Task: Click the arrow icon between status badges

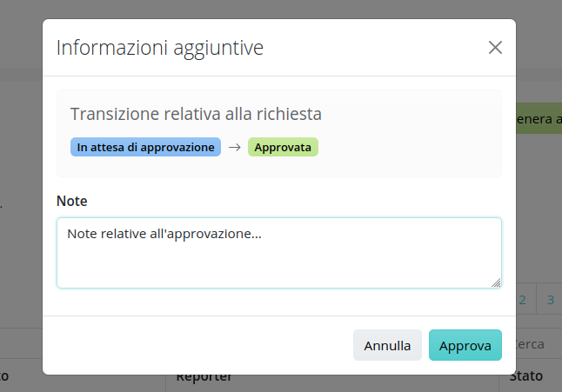Action: pos(234,147)
